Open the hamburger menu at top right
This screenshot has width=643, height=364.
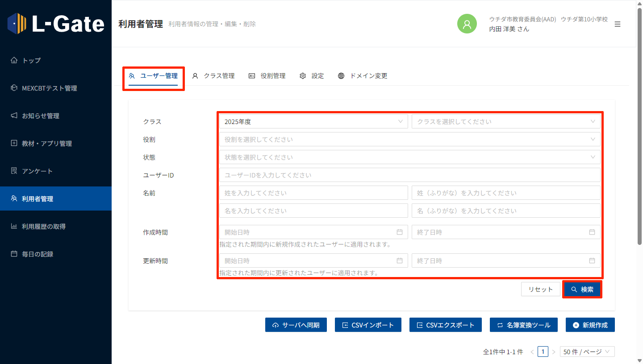point(618,24)
